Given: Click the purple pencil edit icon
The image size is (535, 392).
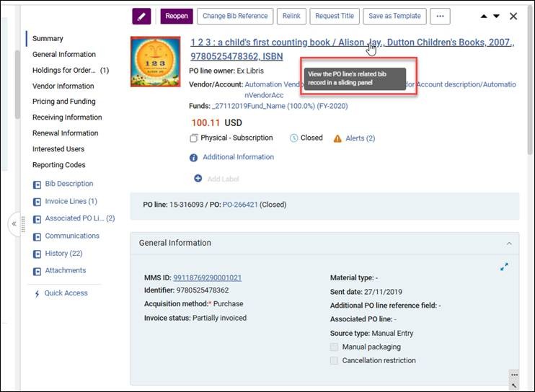Looking at the screenshot, I should (141, 17).
